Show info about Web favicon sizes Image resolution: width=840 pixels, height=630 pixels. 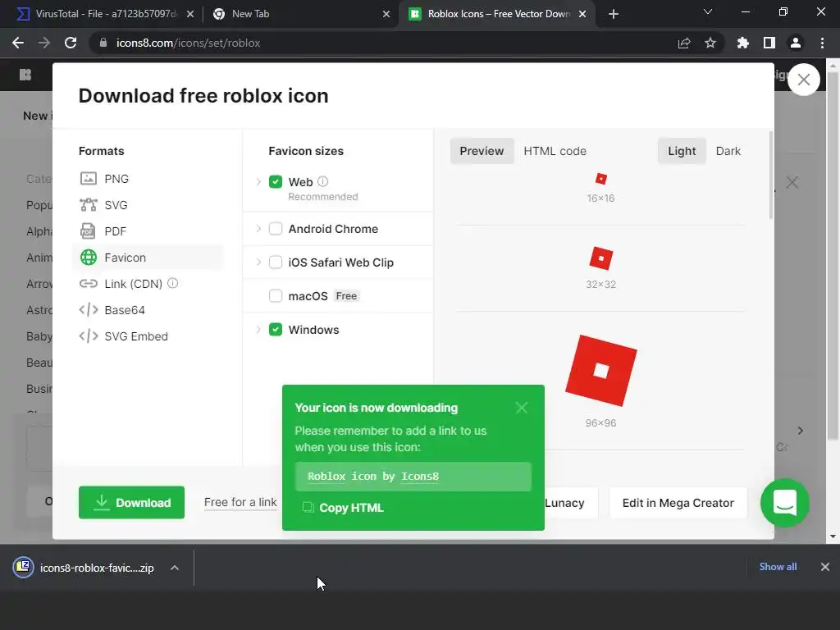tap(322, 181)
